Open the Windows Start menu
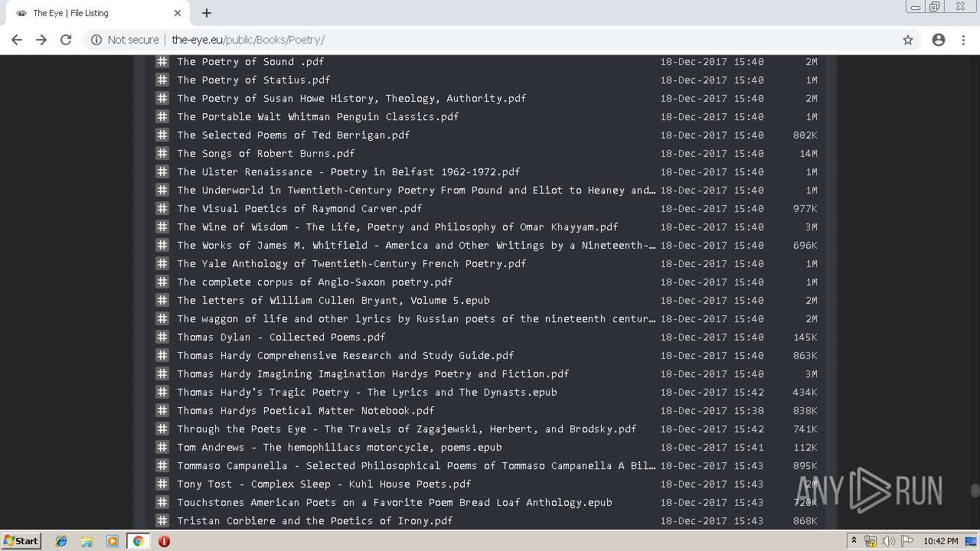 21,540
